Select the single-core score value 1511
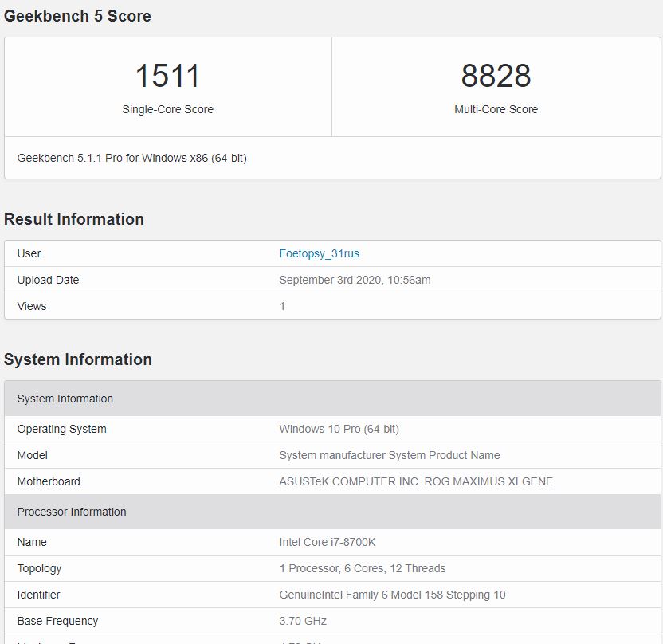The image size is (663, 644). tap(167, 76)
